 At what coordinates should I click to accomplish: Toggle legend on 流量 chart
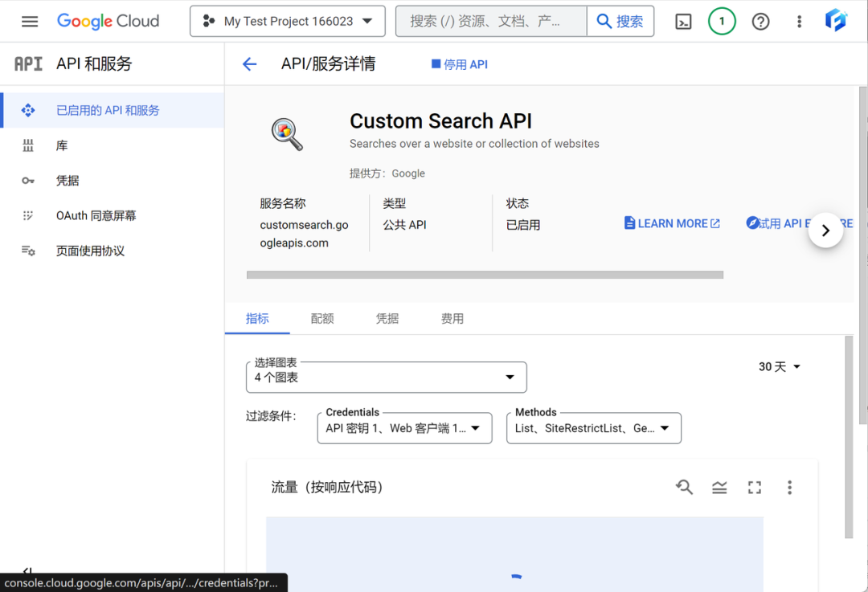(719, 488)
